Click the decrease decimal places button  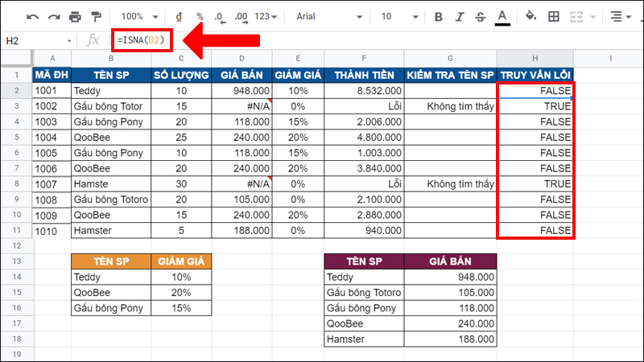tap(219, 16)
